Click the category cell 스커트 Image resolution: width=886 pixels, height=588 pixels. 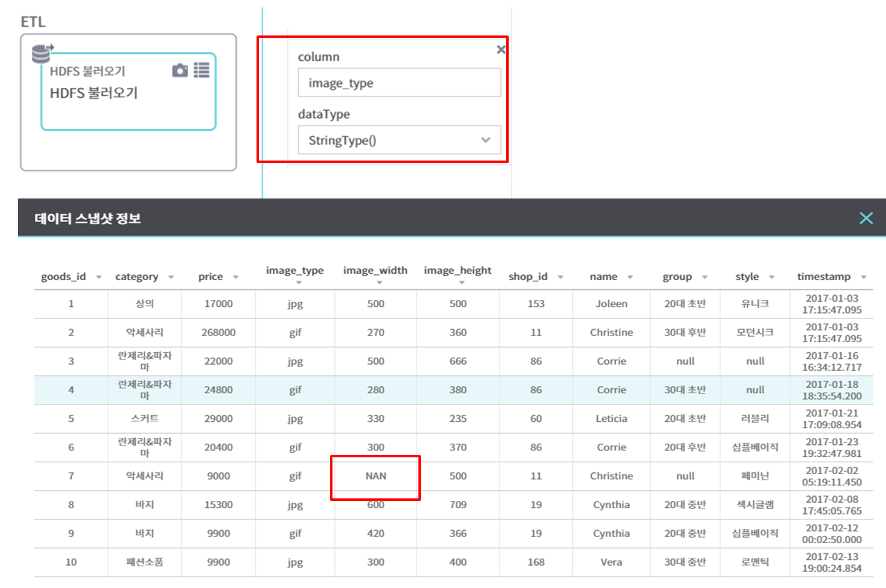click(144, 419)
